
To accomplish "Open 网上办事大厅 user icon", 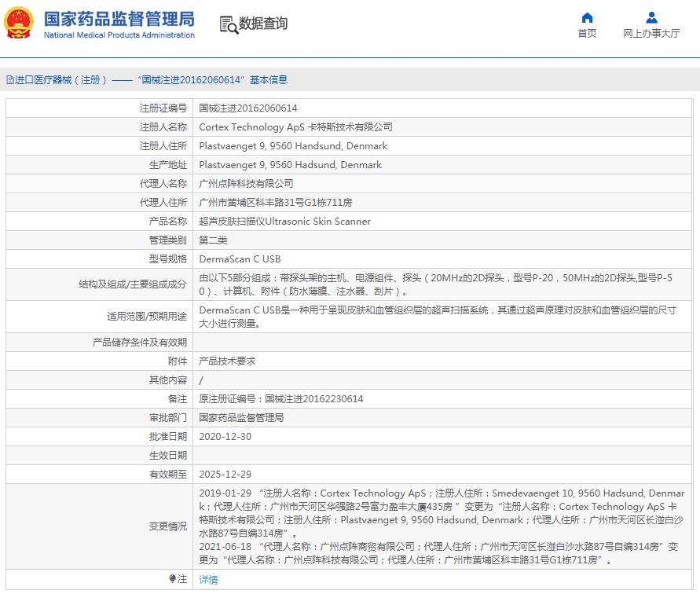I will pyautogui.click(x=651, y=18).
